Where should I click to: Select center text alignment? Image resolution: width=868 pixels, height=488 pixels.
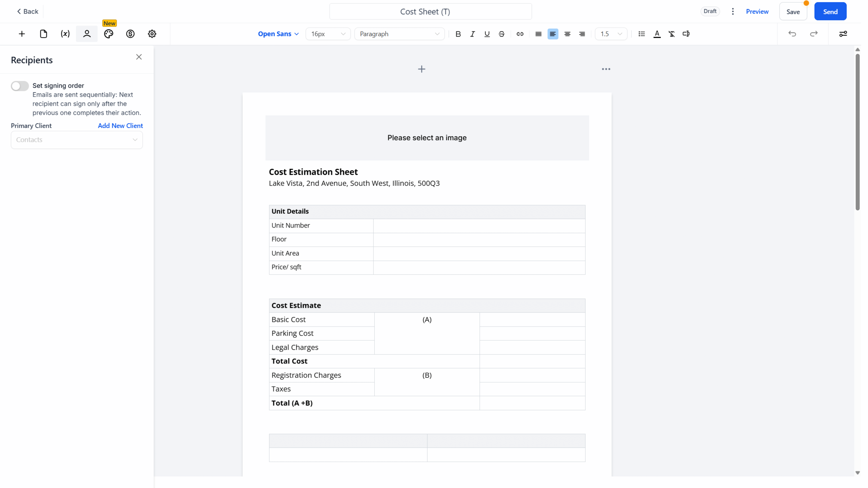click(x=567, y=34)
